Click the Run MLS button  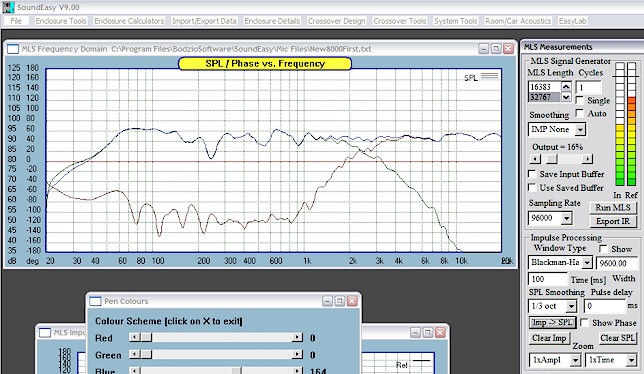[613, 208]
